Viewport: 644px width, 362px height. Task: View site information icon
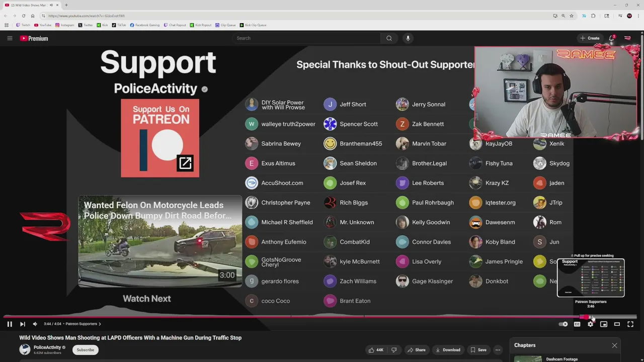pos(43,16)
